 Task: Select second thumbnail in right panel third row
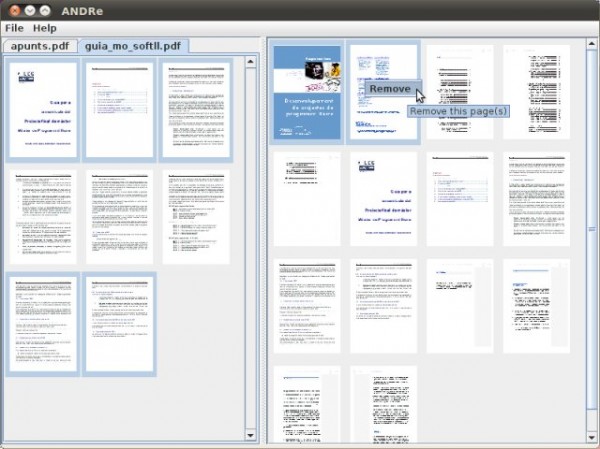coord(383,306)
